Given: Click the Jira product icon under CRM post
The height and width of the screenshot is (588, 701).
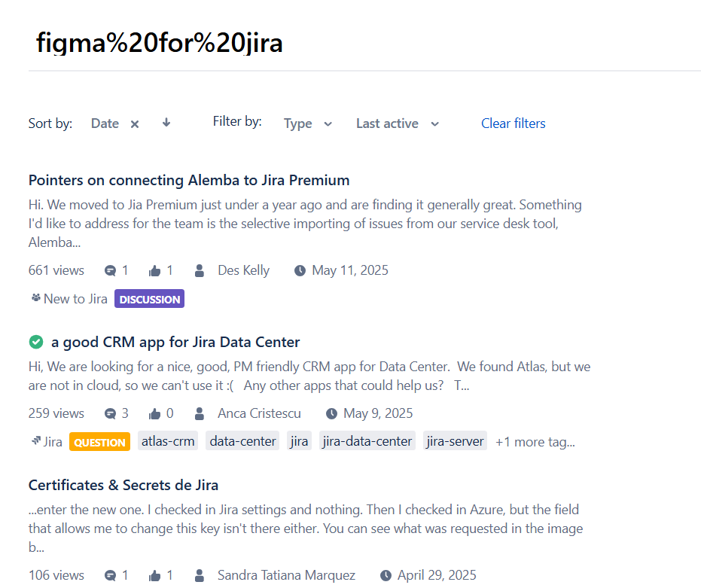Looking at the screenshot, I should point(36,441).
